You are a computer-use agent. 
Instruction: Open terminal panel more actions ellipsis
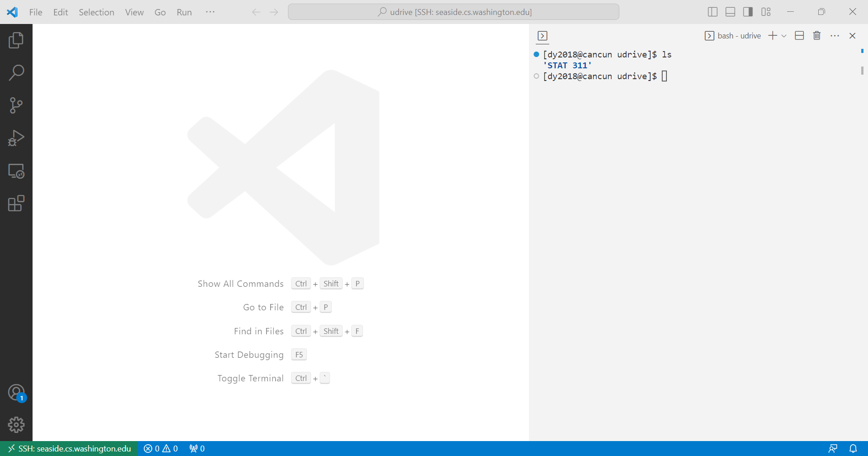click(835, 36)
